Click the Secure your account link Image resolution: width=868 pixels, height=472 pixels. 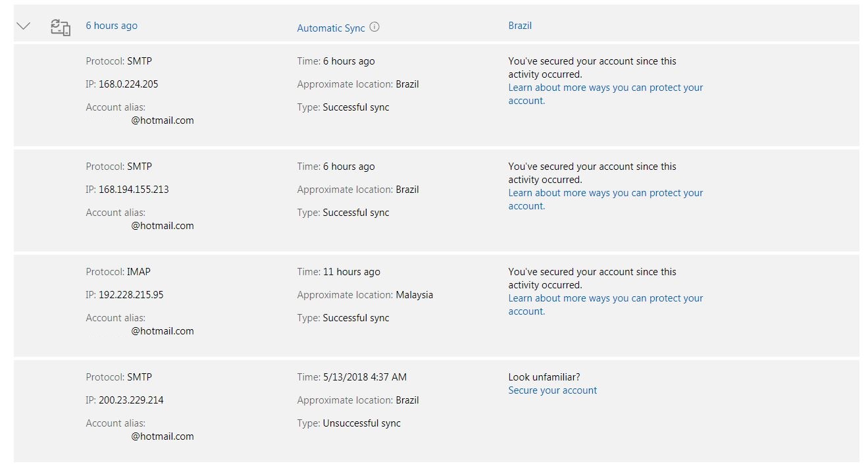pyautogui.click(x=553, y=390)
